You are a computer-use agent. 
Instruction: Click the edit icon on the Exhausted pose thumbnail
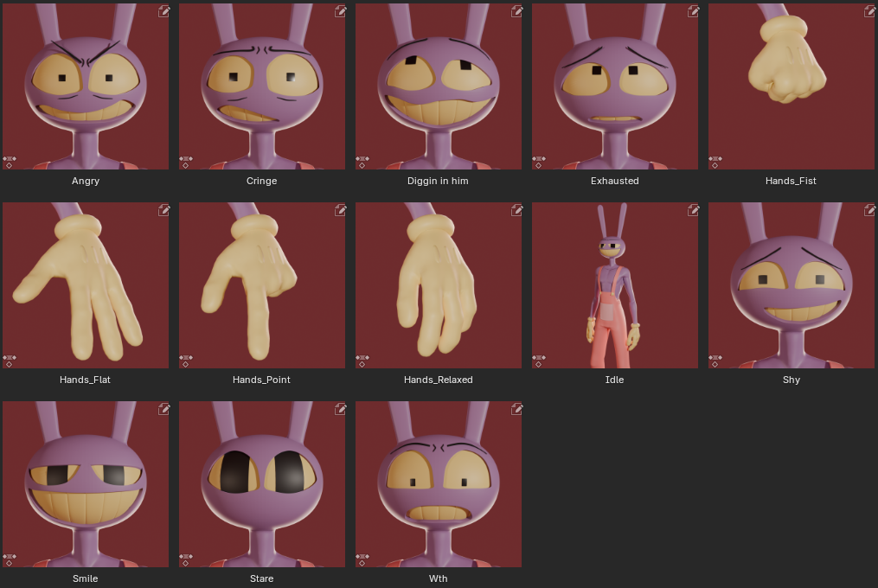[693, 11]
